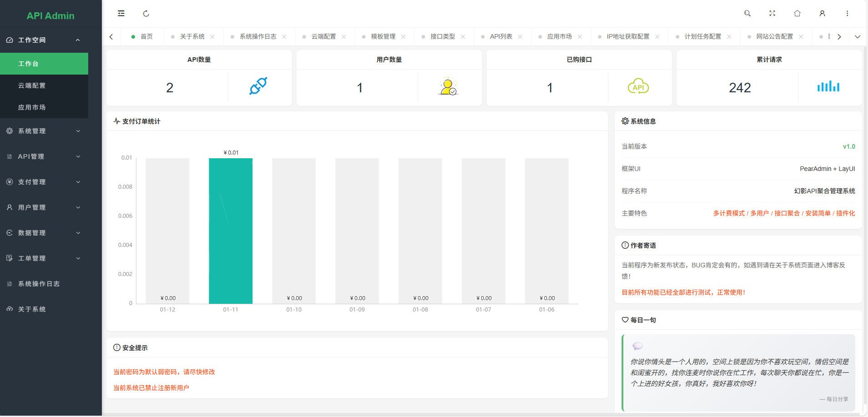This screenshot has height=417, width=868.
Task: Click the plug icon in API数量 card
Action: (258, 86)
